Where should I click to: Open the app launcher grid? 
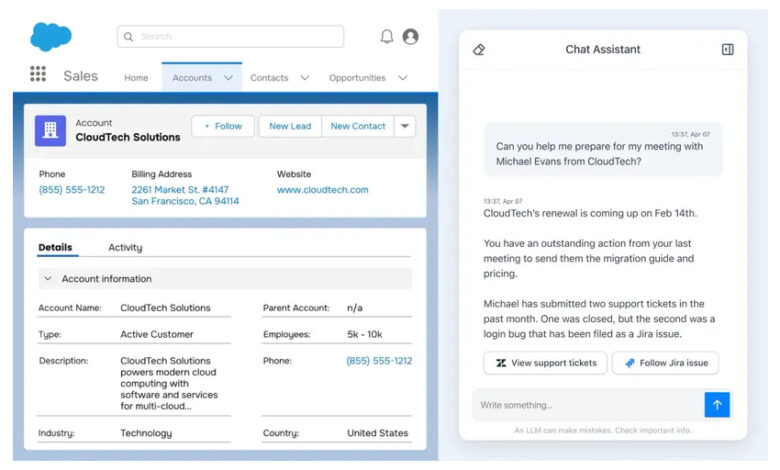[x=38, y=75]
